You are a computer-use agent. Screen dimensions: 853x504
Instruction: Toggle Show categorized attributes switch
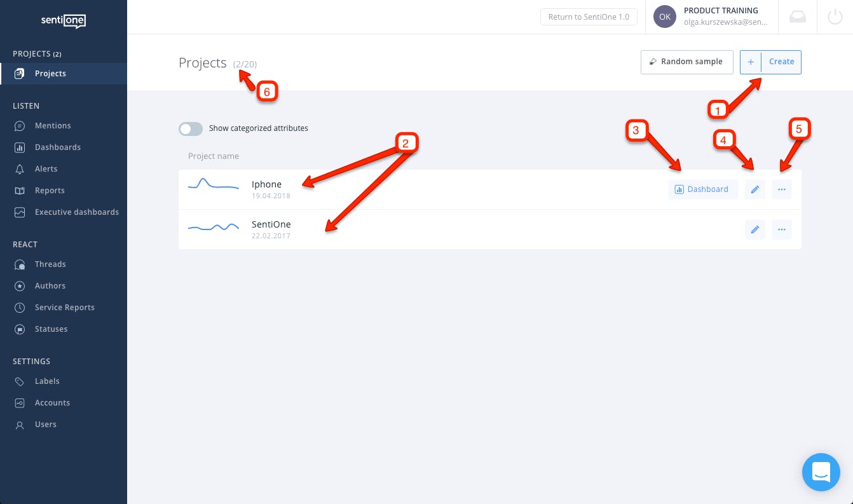pos(191,128)
